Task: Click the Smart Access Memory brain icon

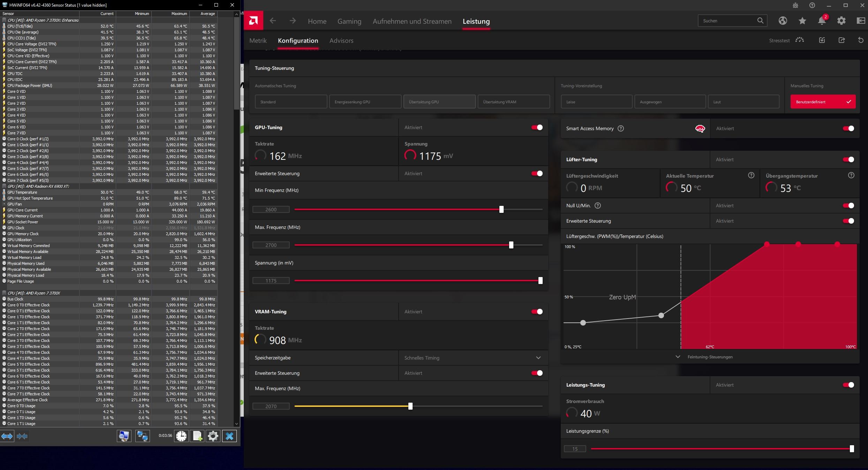Action: tap(700, 129)
